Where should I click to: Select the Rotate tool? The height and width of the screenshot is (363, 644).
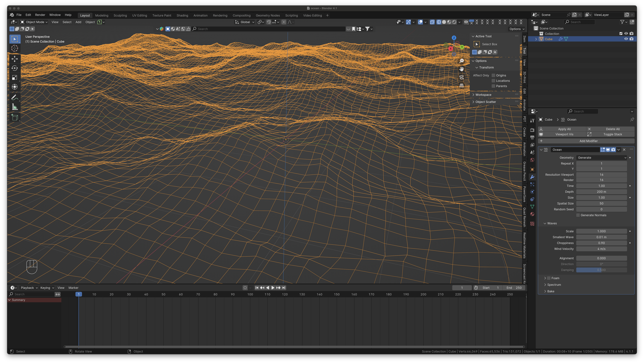[x=15, y=68]
